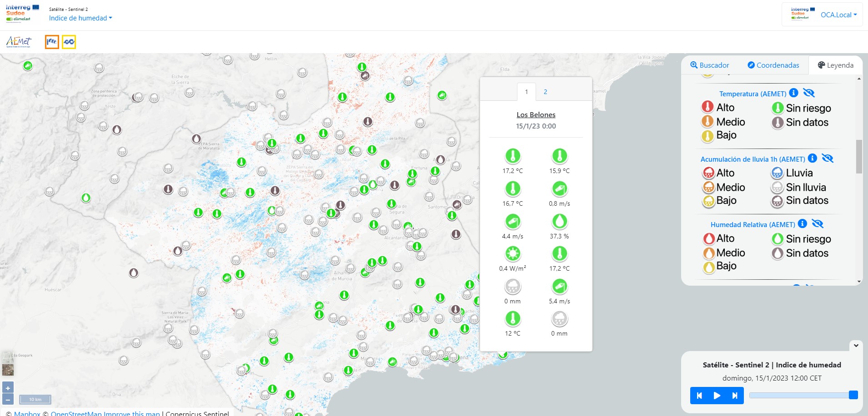Open info for Humedad Relativa (AEMET)
Image resolution: width=868 pixels, height=416 pixels.
click(803, 224)
